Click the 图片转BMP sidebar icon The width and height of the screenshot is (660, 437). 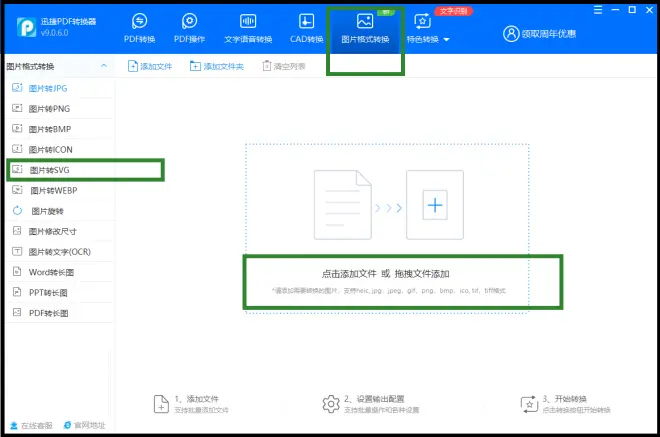click(17, 128)
